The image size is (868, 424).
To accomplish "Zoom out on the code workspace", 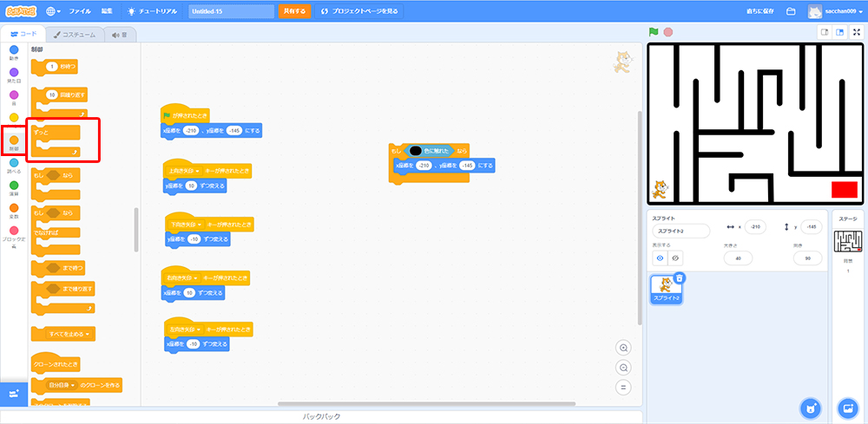I will pyautogui.click(x=623, y=368).
